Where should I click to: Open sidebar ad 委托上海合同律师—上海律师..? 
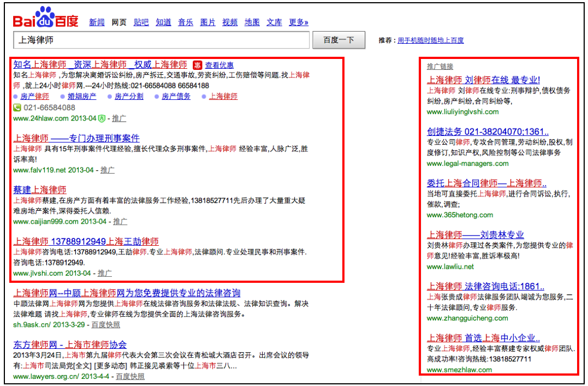point(487,183)
